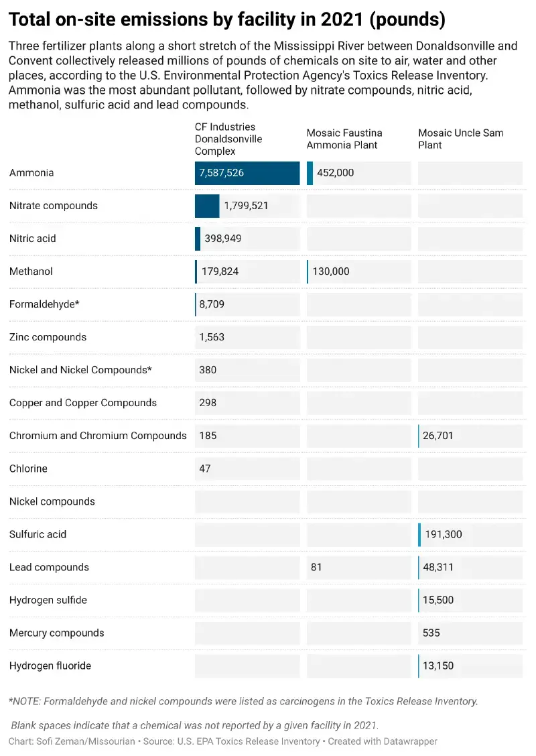
Task: Click the Uncle Sam Lead compounds value 48,311
Action: pos(438,567)
